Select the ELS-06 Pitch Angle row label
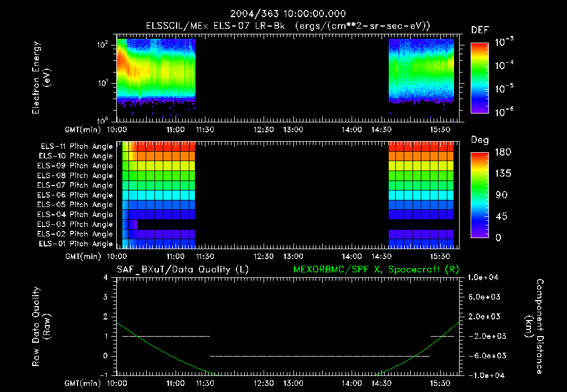Viewport: 567px width, 392px height. [75, 195]
